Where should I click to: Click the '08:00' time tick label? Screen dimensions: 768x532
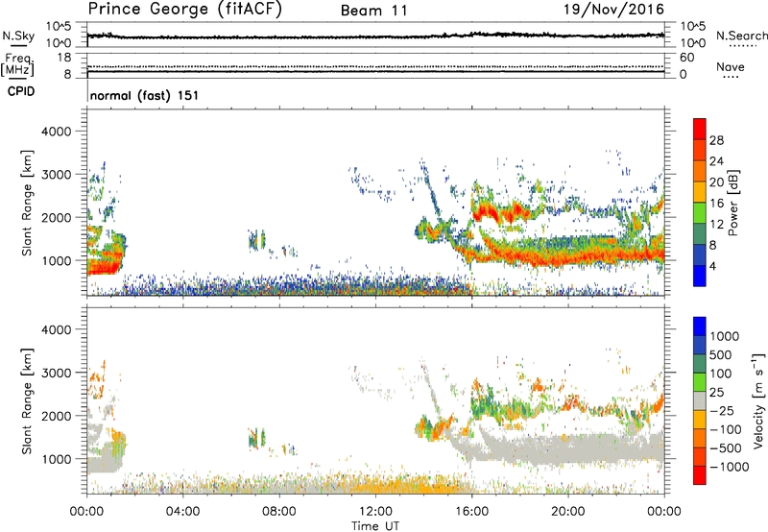279,512
